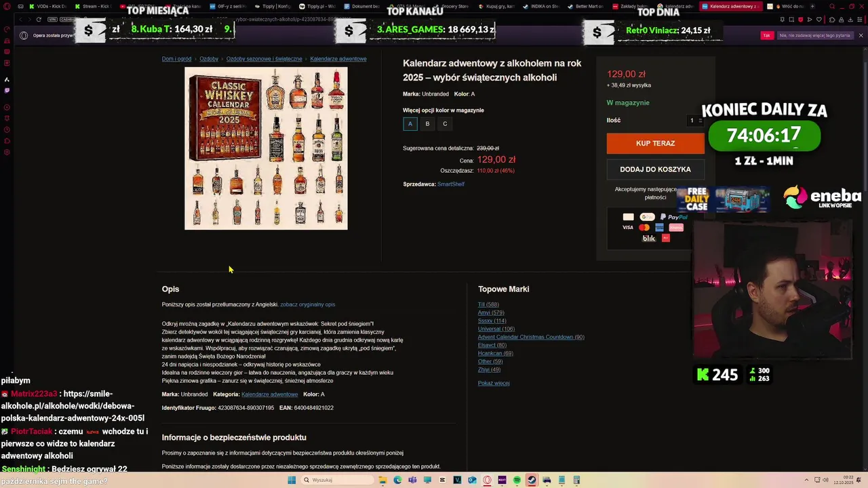Open the Twitch icon in Opera sidebar
868x488 pixels.
7,90
